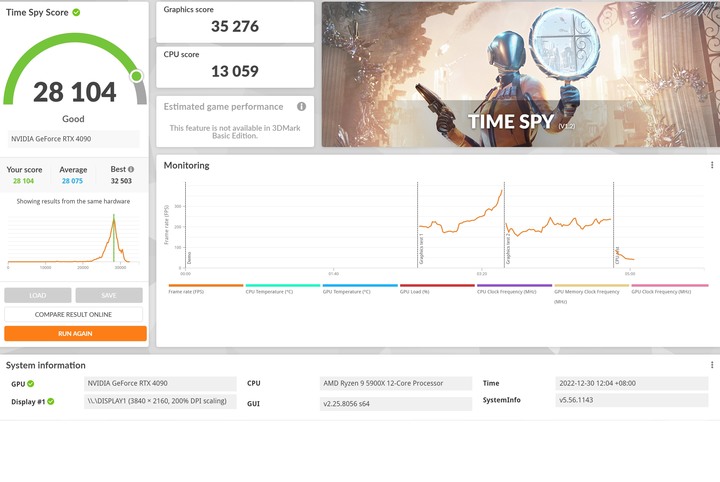Toggle the GPU Clock Frequency legend line
Screen dimensions: 720x482
tap(669, 289)
